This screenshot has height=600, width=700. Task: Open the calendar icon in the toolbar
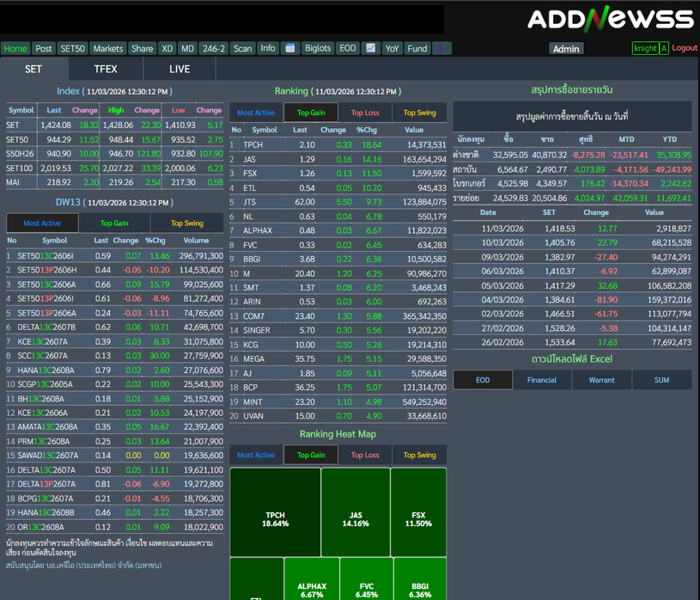pos(290,49)
